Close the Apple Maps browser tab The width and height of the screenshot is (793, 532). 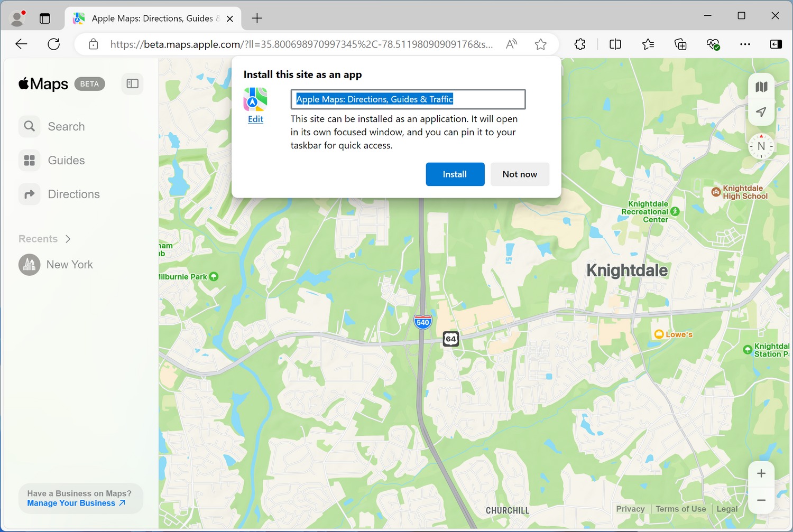point(230,18)
